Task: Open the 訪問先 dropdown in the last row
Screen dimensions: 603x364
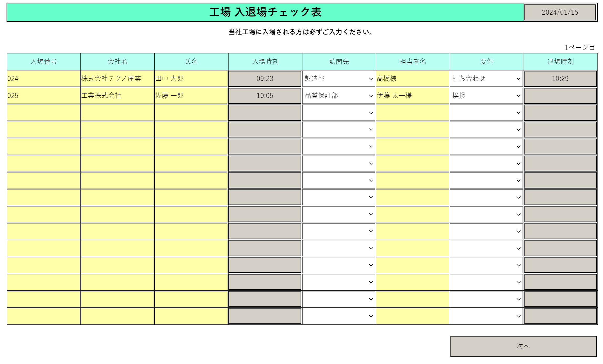Action: 339,316
